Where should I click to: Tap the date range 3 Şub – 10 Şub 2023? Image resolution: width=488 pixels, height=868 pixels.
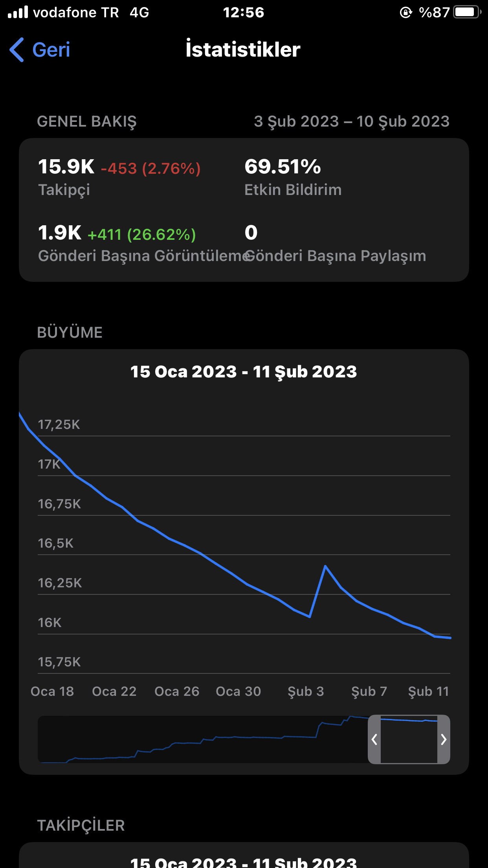(x=352, y=121)
